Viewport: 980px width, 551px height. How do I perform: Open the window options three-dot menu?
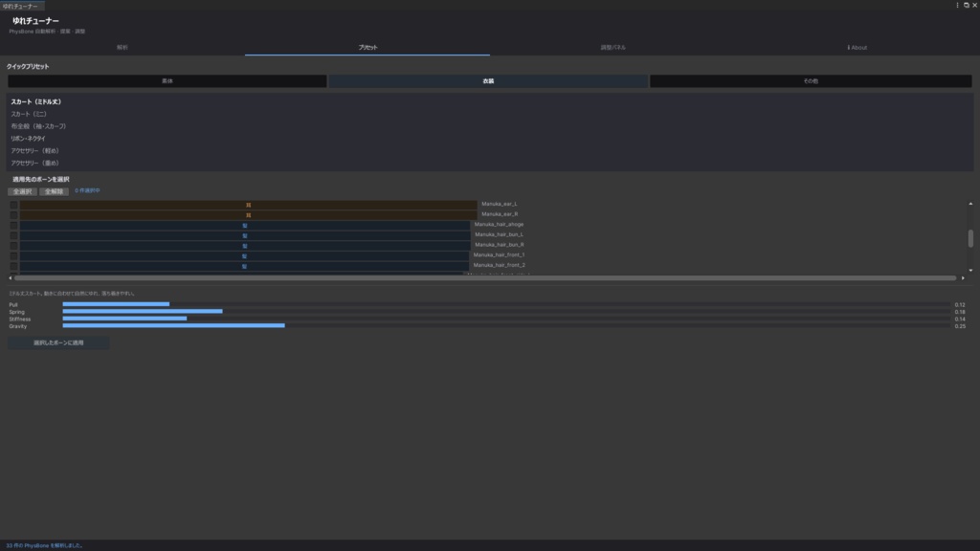[x=957, y=5]
